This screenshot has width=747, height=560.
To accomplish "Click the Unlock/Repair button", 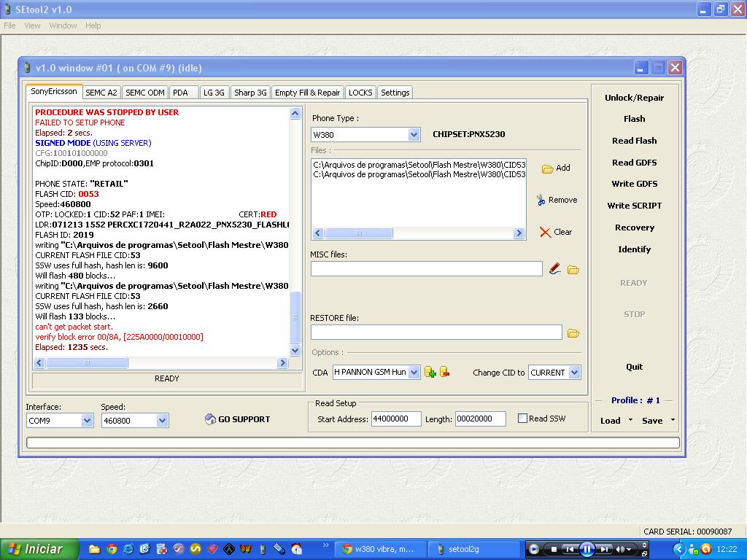I will point(634,98).
